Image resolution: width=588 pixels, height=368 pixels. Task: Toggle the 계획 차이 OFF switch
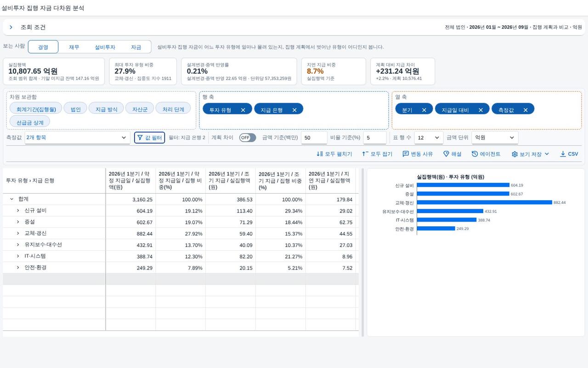[248, 138]
